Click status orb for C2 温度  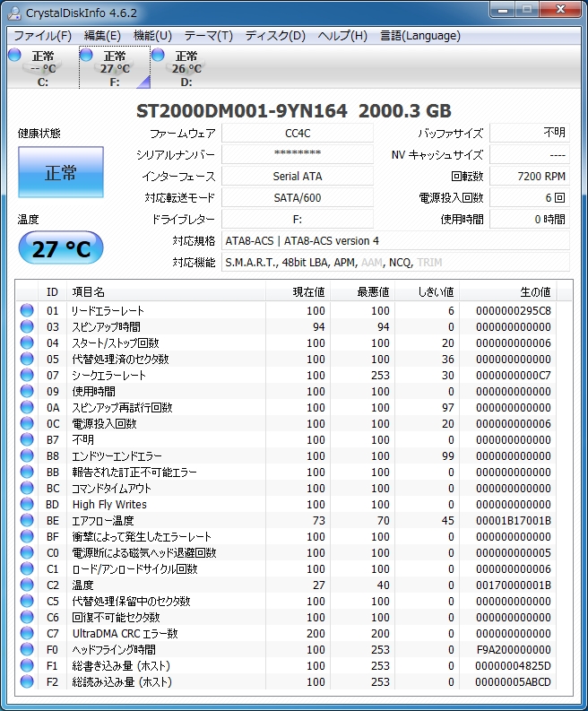[27, 585]
